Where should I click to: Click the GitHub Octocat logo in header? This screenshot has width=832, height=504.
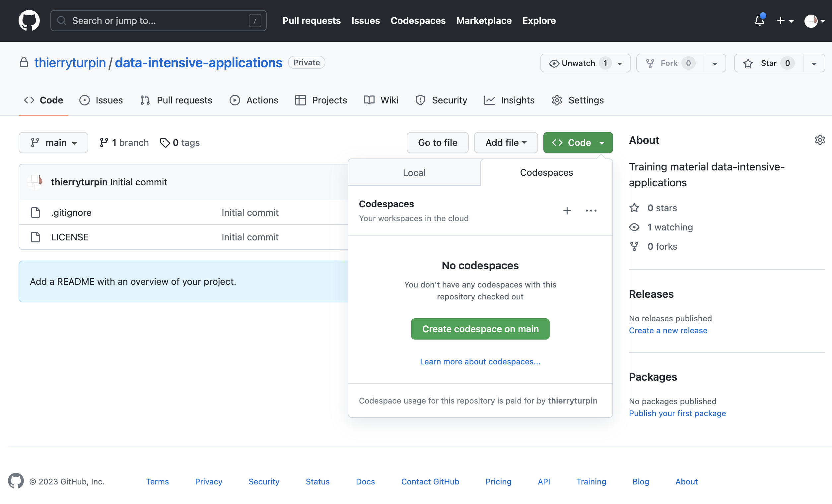pos(29,21)
